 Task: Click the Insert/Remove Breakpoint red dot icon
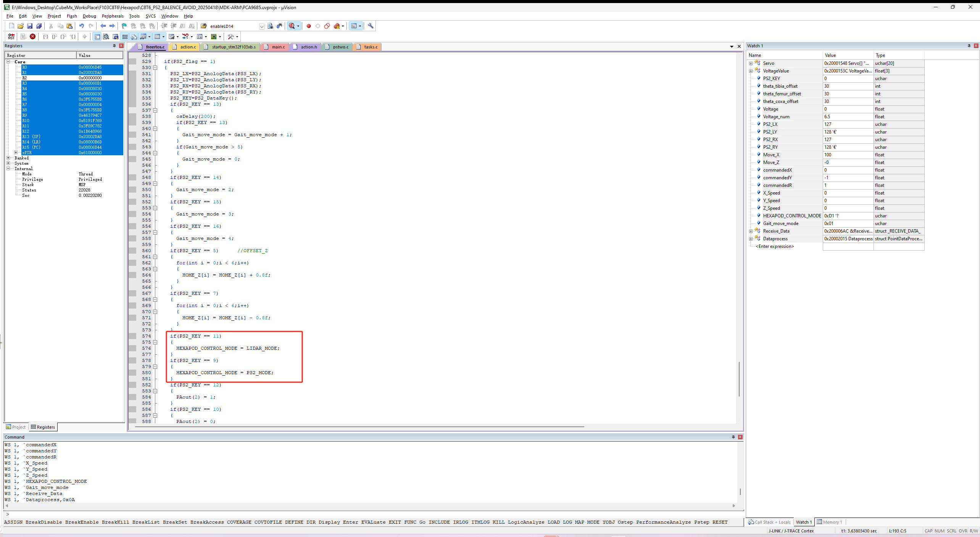[x=309, y=26]
